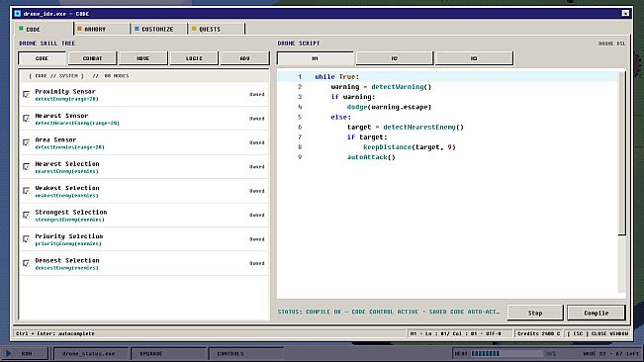Click the compile STATUS message
Image resolution: width=644 pixels, height=362 pixels.
389,312
